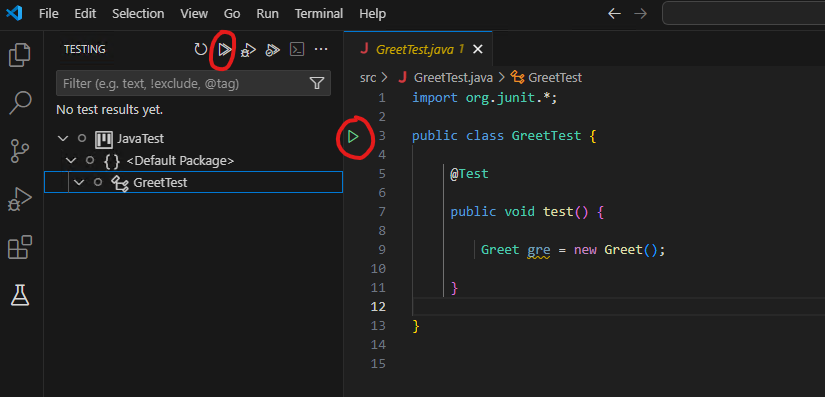Click the @Test annotation in code
The image size is (825, 397).
(x=469, y=174)
